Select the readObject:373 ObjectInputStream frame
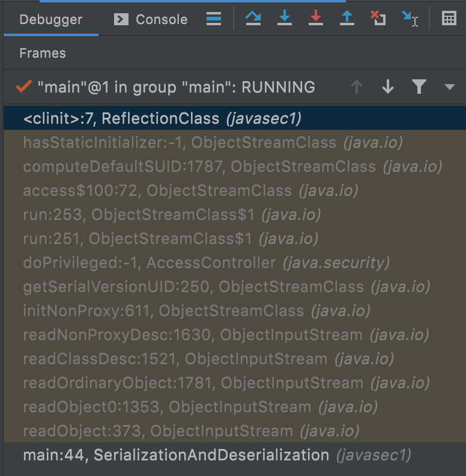 click(x=190, y=431)
